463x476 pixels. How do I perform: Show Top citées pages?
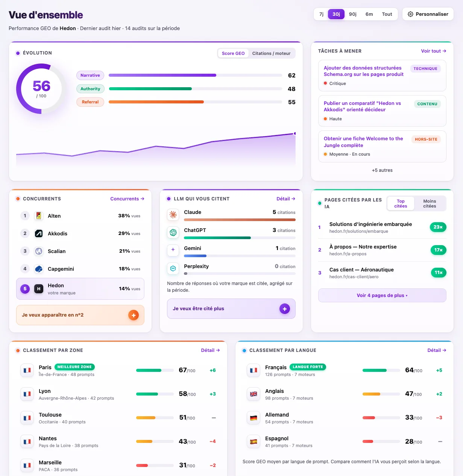[x=401, y=203]
